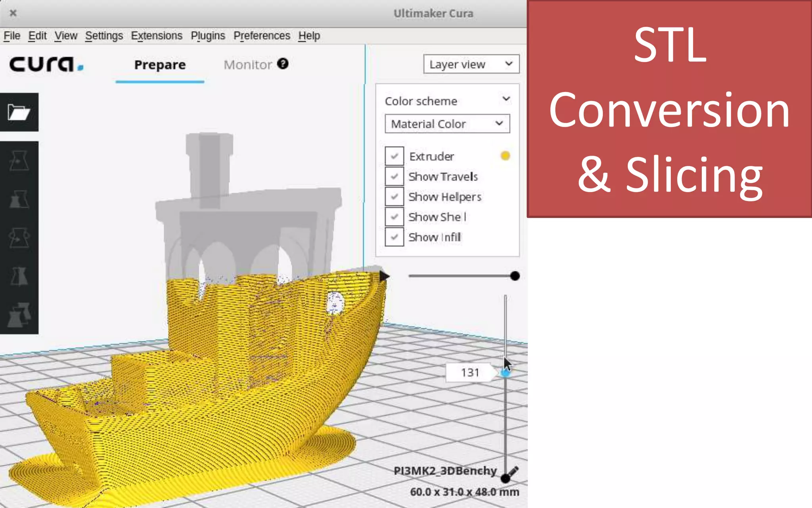The image size is (812, 508).
Task: Toggle the Show Shell checkbox
Action: [x=395, y=217]
